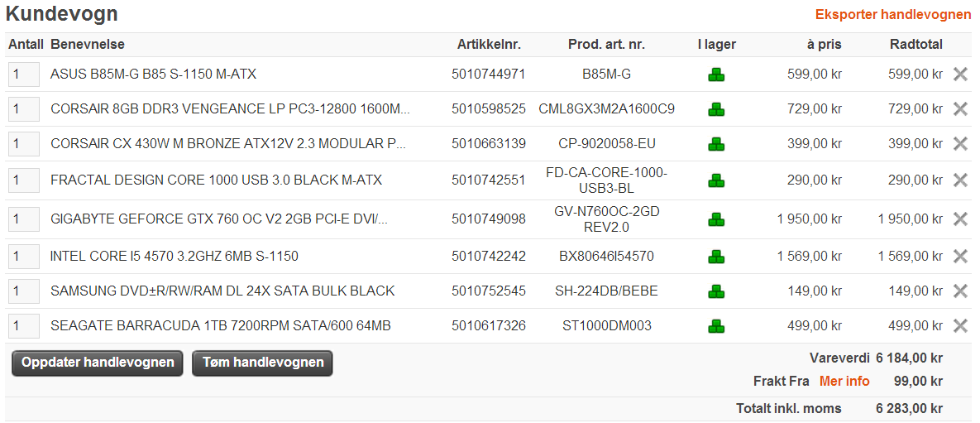
Task: Click the Tøm handlevognen button
Action: (x=262, y=363)
